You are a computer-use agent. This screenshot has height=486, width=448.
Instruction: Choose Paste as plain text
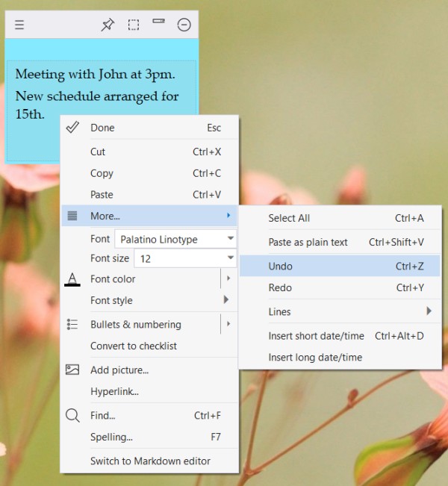click(x=340, y=242)
